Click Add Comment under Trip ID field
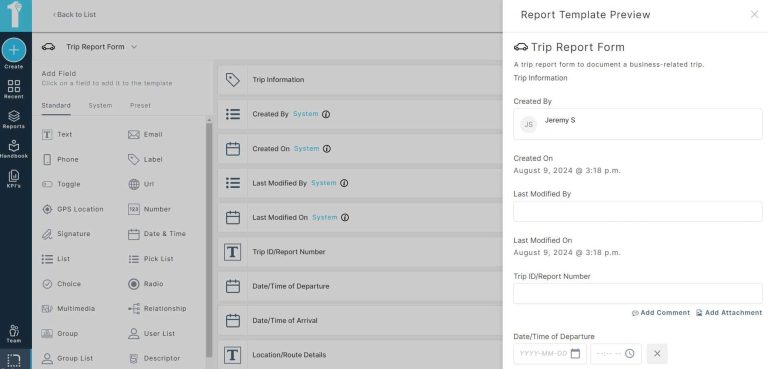Image resolution: width=768 pixels, height=369 pixels. click(661, 313)
